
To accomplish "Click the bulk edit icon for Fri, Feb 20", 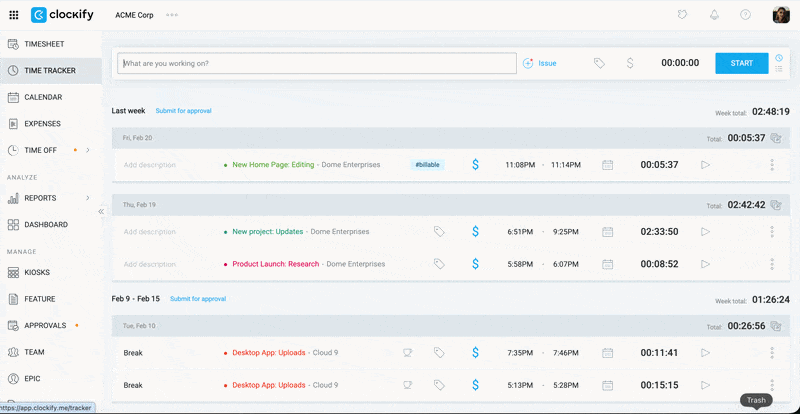I will click(x=776, y=138).
